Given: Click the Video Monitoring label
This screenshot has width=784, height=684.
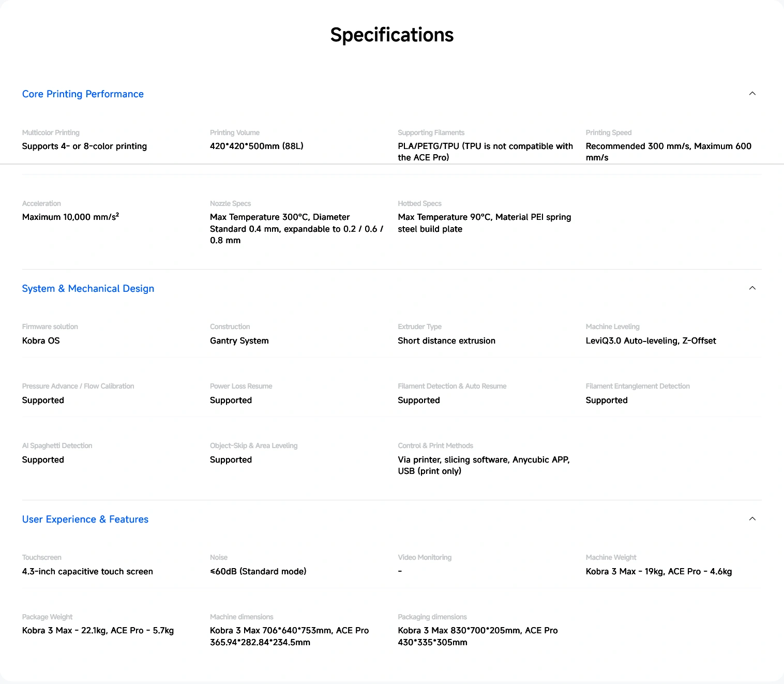Looking at the screenshot, I should [425, 558].
